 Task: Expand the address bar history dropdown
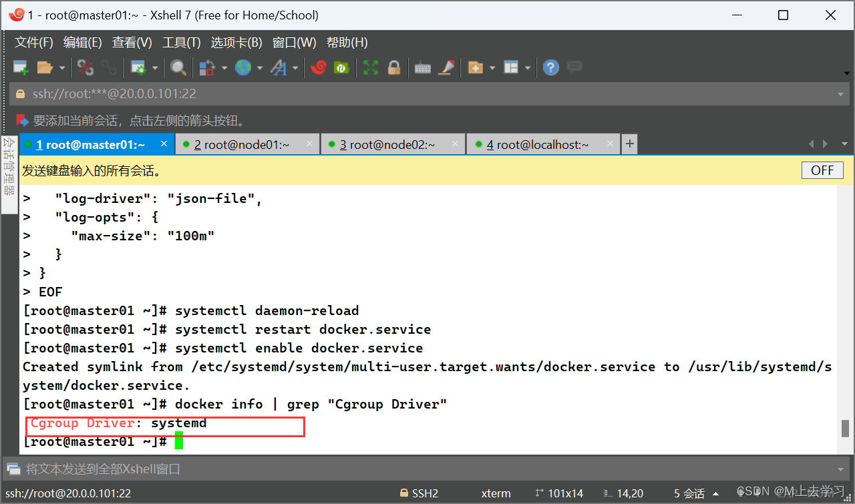(x=842, y=94)
